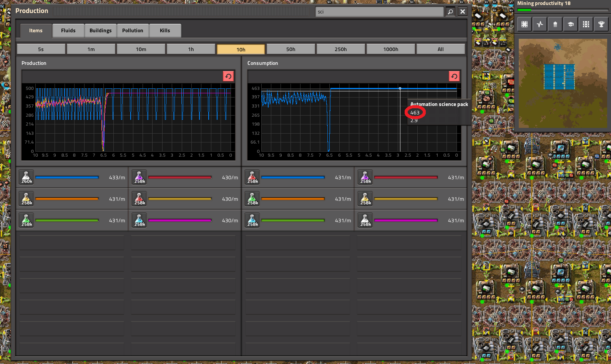Viewport: 611px width, 364px height.
Task: Select yellow utility science pack in Production
Action: click(27, 199)
